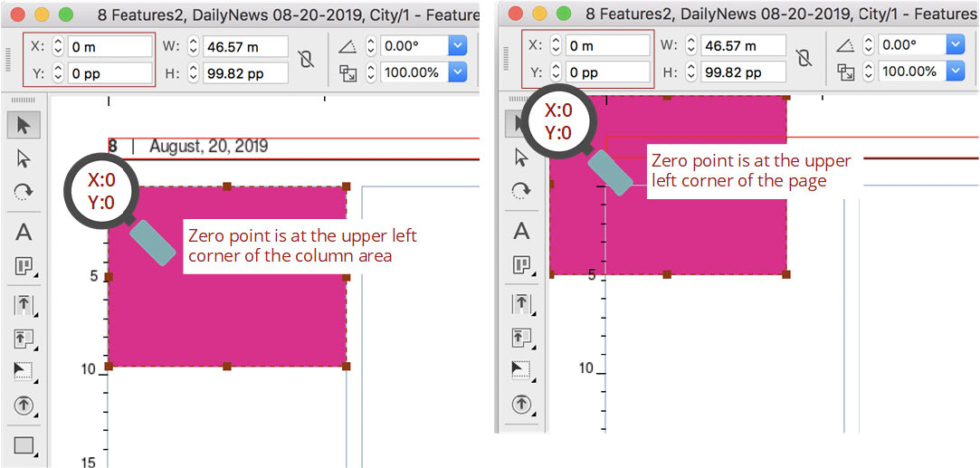Click circled up-arrow tool in left window

coord(24,406)
